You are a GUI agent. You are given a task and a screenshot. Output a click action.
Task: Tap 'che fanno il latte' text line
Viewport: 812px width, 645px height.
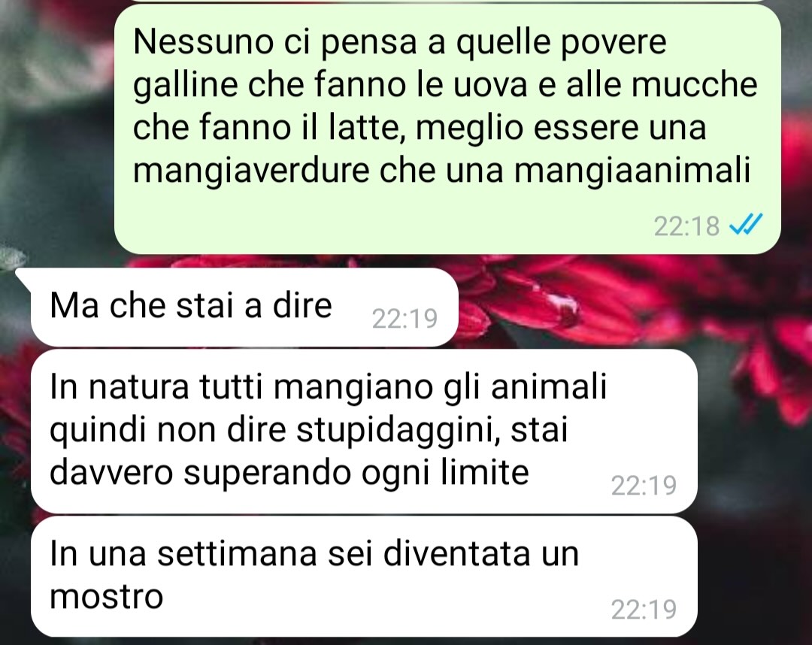[420, 127]
